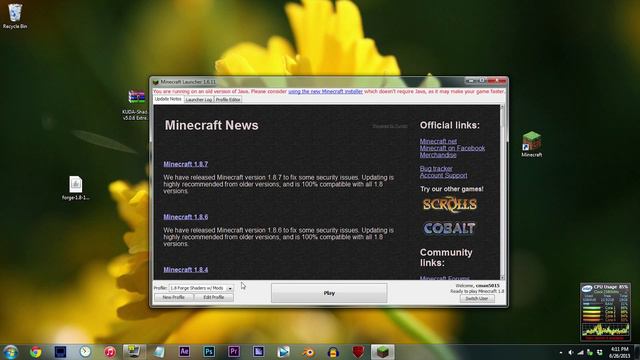Select the forge-1.8 file on desktop
640x360 pixels.
pyautogui.click(x=76, y=188)
